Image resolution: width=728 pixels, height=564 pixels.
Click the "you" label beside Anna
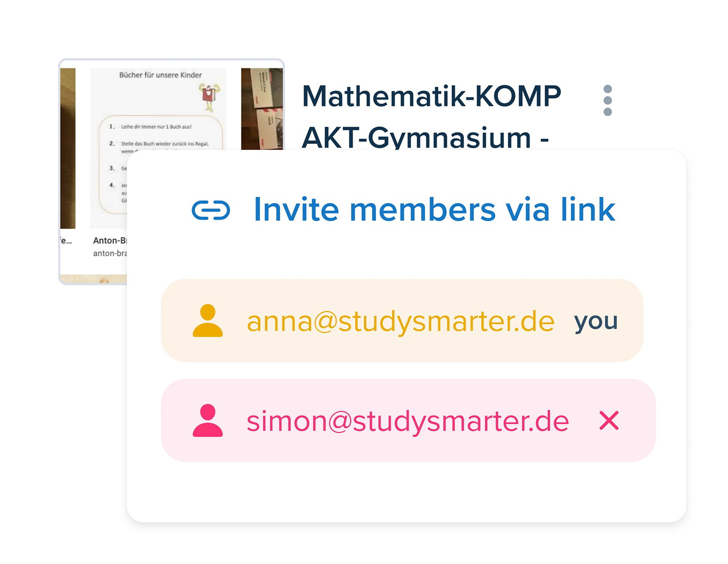[596, 321]
